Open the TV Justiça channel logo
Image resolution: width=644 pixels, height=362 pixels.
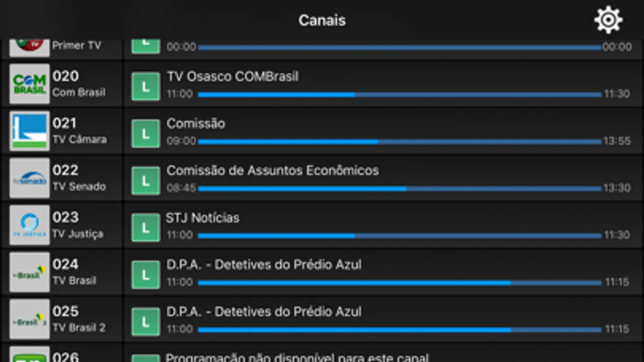pyautogui.click(x=29, y=224)
